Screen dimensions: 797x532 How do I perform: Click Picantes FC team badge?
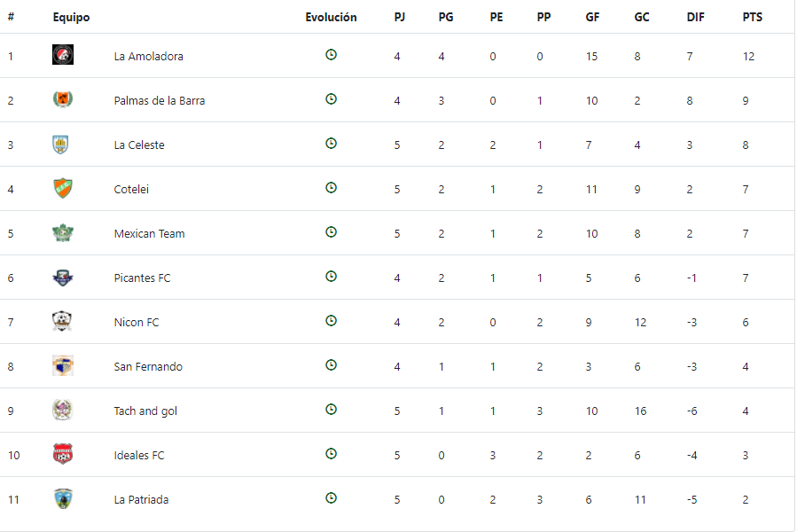(x=63, y=278)
